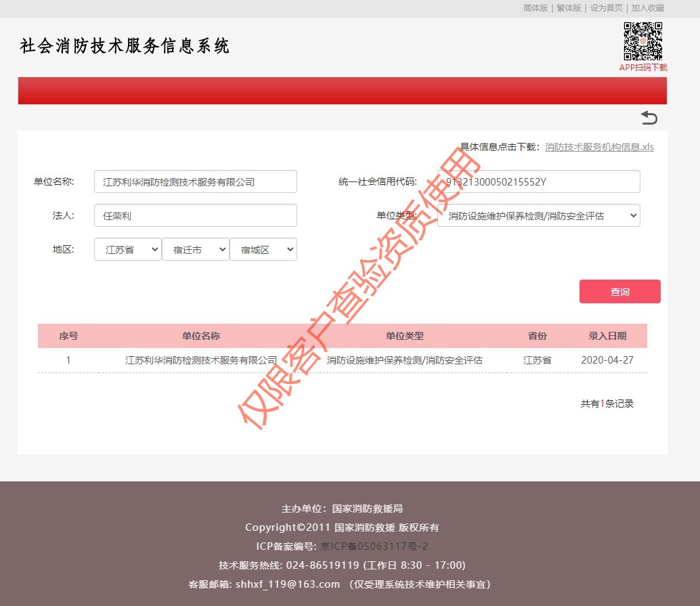Switch to 简体版 simplified Chinese
This screenshot has width=700, height=606.
[535, 8]
